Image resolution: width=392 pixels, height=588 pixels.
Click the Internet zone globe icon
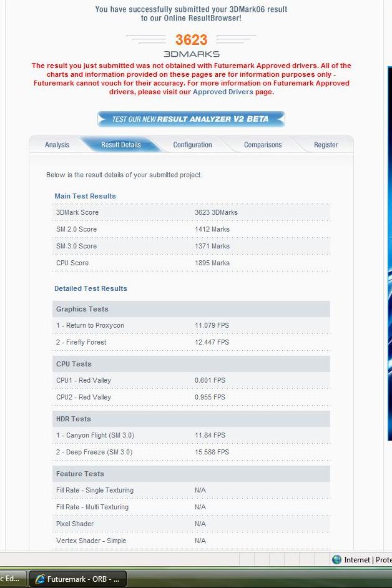(x=336, y=559)
